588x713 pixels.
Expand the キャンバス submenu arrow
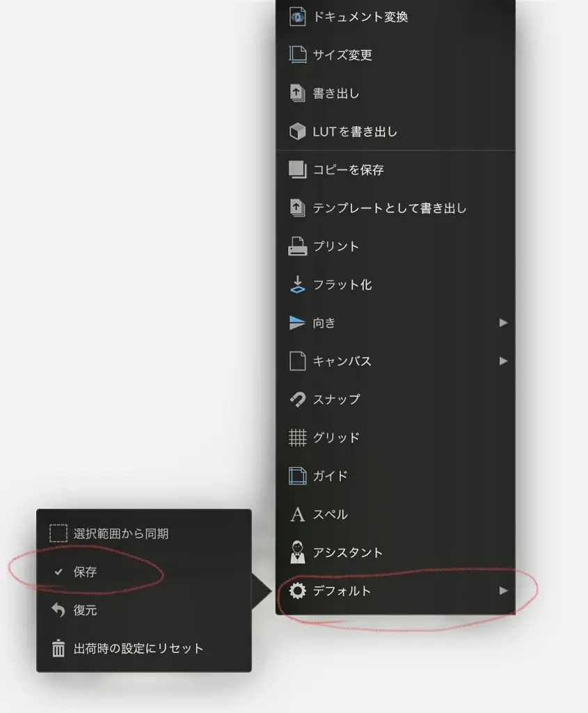pyautogui.click(x=503, y=361)
